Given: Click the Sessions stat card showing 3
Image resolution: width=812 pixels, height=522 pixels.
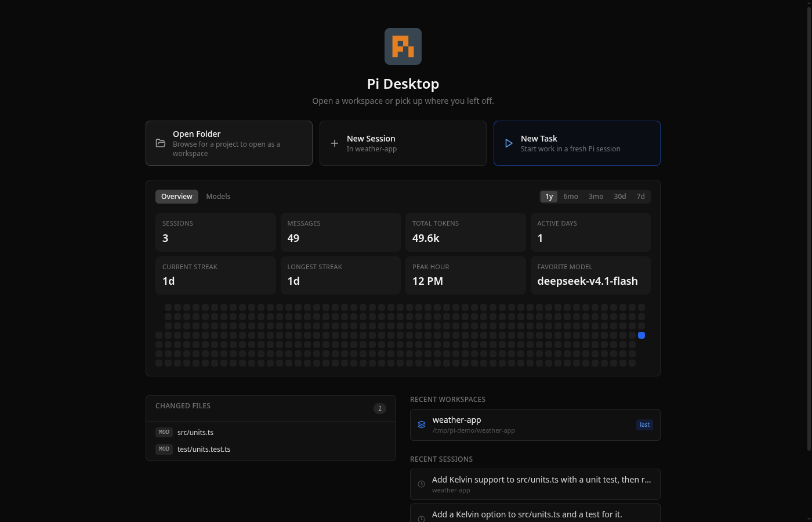Looking at the screenshot, I should click(216, 232).
